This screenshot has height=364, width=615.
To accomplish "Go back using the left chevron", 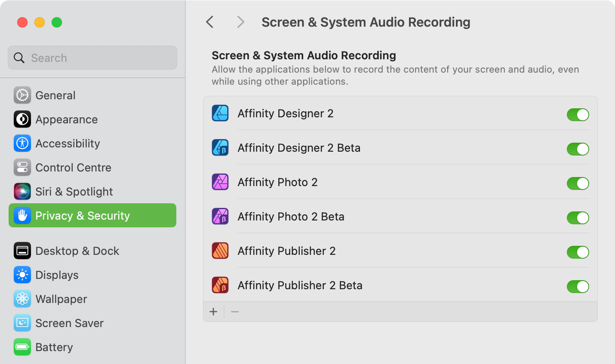I will click(x=210, y=22).
